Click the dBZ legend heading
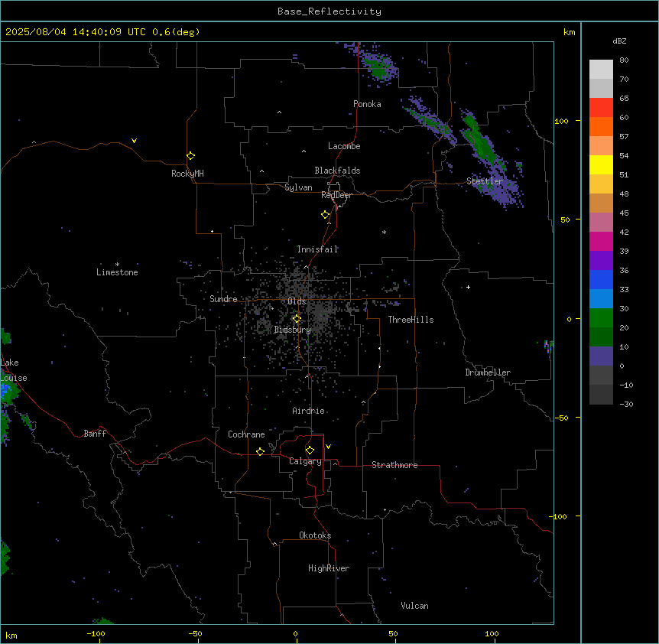The height and width of the screenshot is (644, 659). coord(619,41)
